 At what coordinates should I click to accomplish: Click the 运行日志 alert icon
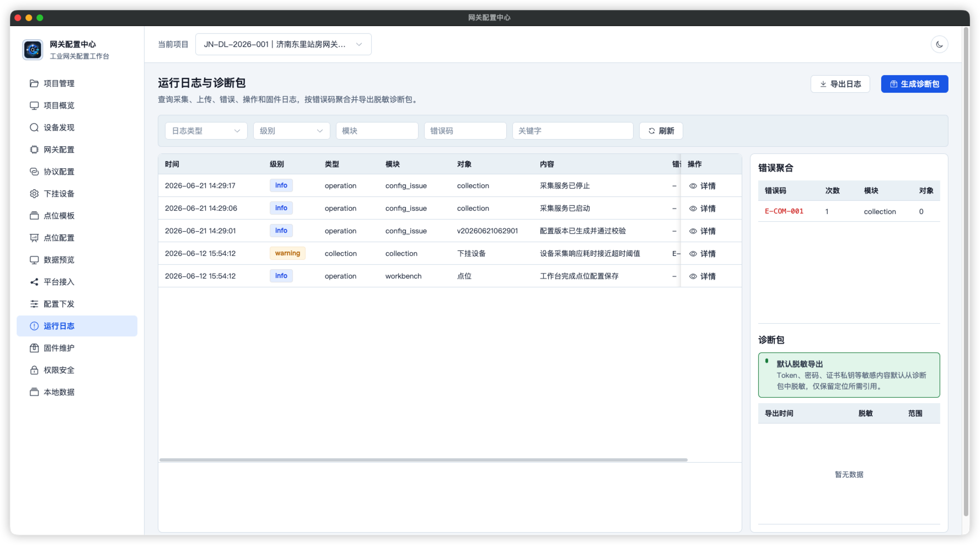34,326
